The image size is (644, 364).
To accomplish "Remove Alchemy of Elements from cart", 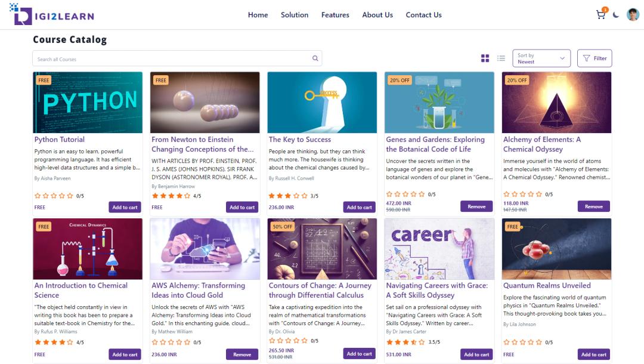I will click(x=594, y=206).
